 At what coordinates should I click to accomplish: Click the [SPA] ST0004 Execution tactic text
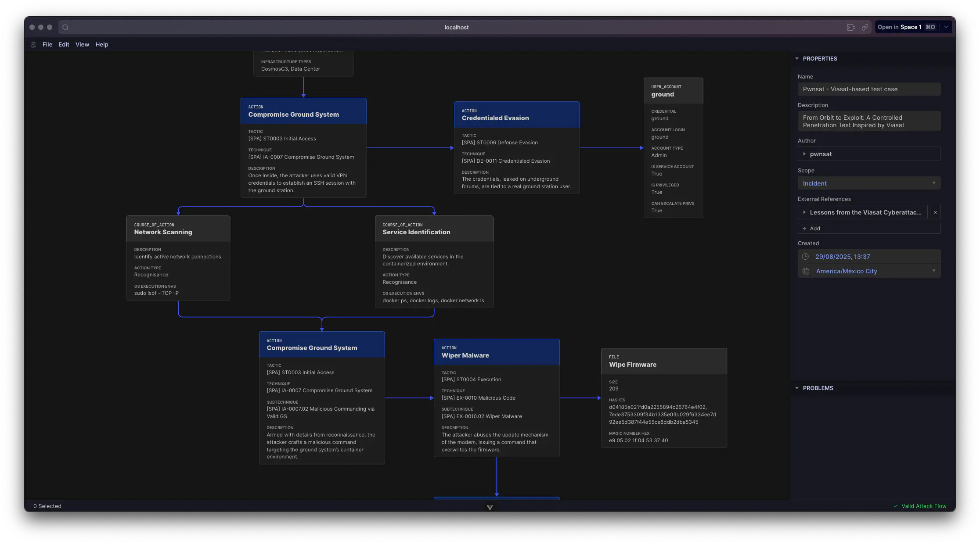(471, 379)
